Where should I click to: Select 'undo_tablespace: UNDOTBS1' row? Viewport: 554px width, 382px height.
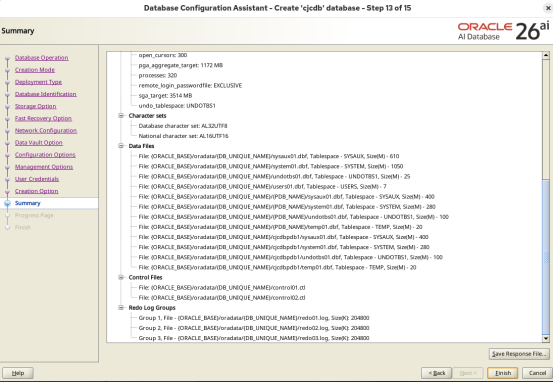coord(177,106)
